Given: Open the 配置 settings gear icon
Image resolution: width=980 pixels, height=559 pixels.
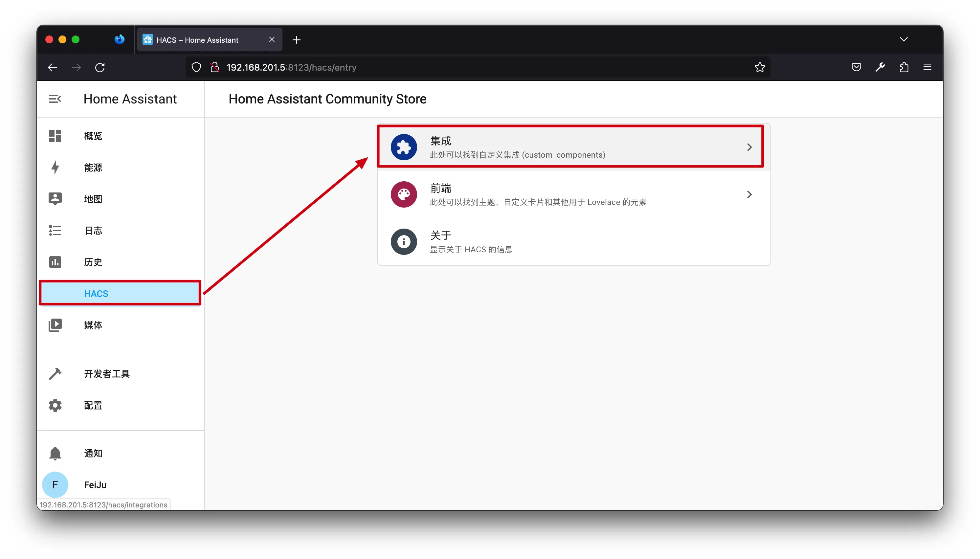Looking at the screenshot, I should [x=55, y=405].
